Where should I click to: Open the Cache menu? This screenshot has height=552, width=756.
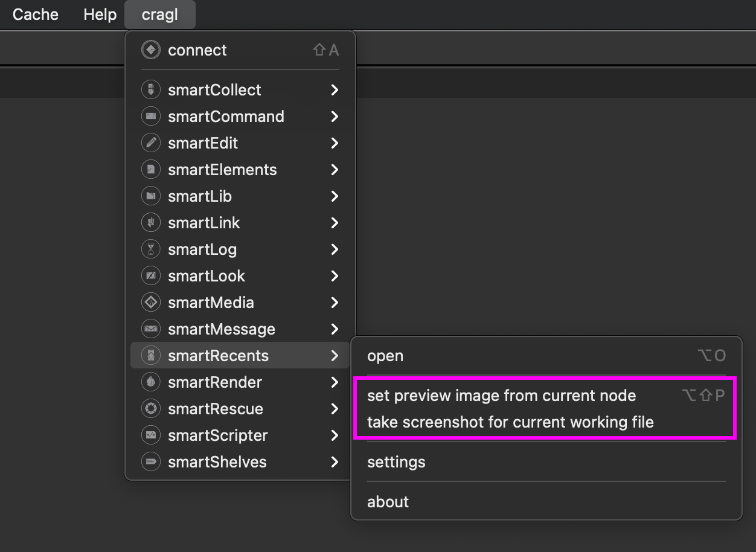(x=36, y=14)
